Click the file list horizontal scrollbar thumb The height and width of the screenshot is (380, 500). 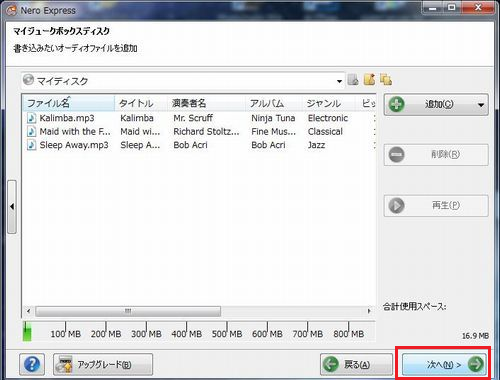128,311
